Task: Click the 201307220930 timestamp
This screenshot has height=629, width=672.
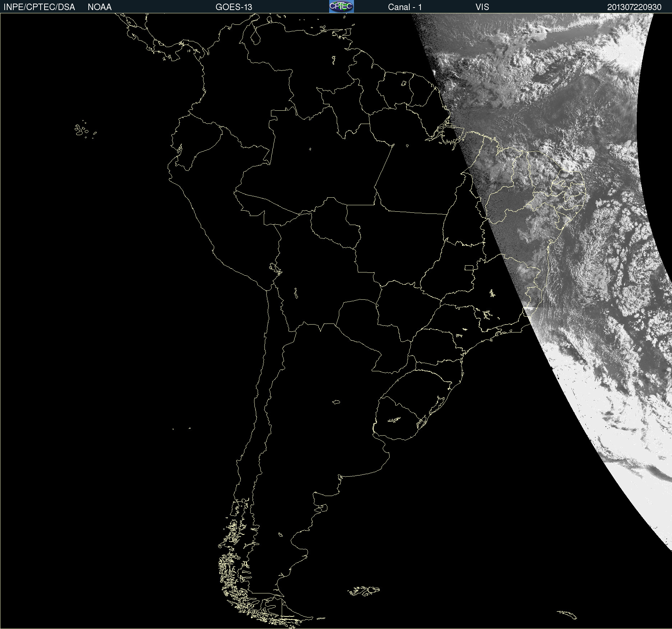Action: (x=634, y=7)
